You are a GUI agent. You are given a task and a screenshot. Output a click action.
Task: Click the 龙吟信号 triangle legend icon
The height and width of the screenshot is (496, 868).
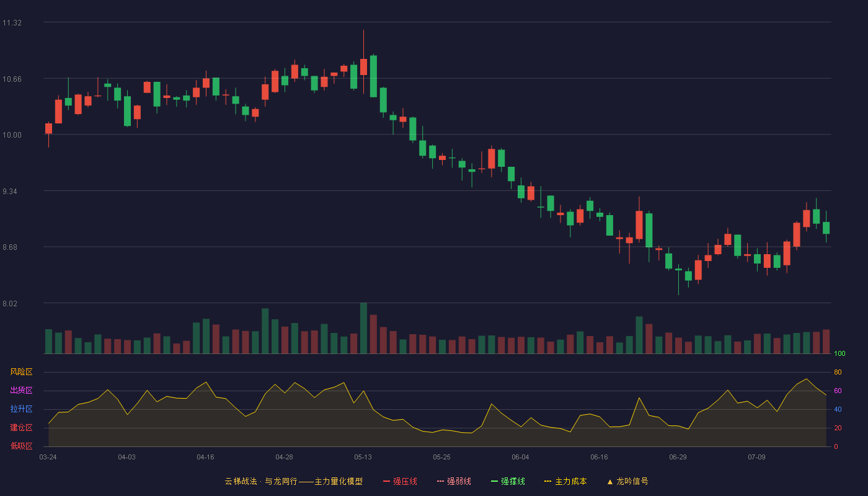[610, 481]
